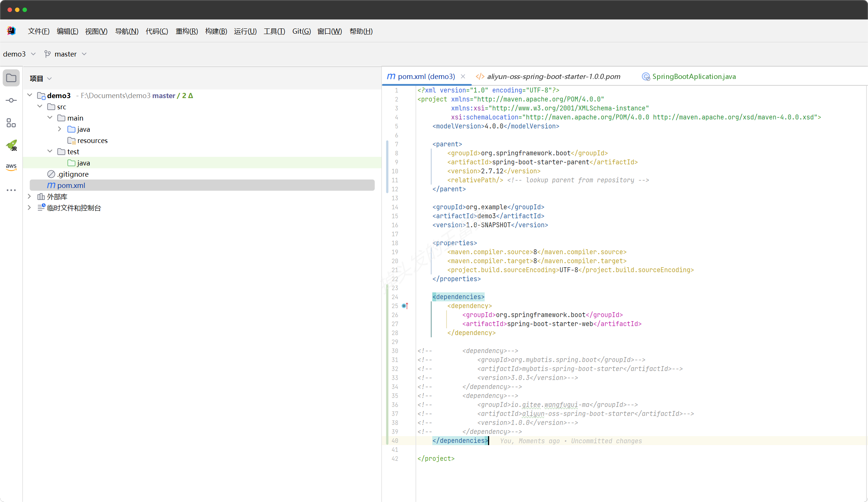Open the master branch dropdown
The height and width of the screenshot is (502, 868).
(66, 54)
